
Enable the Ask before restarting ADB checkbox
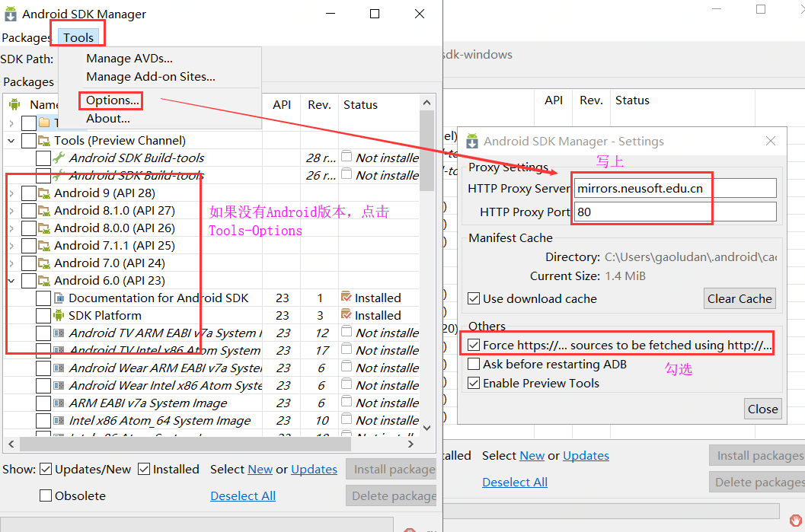(x=473, y=365)
